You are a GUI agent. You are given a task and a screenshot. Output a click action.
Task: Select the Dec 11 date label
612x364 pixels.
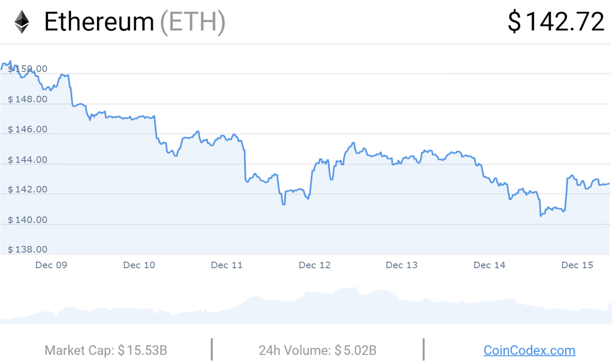point(227,265)
